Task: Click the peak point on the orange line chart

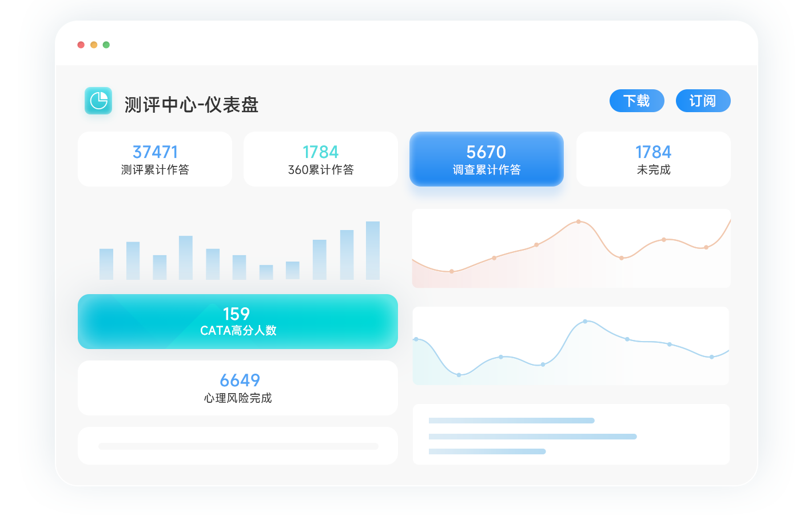Action: tap(579, 221)
